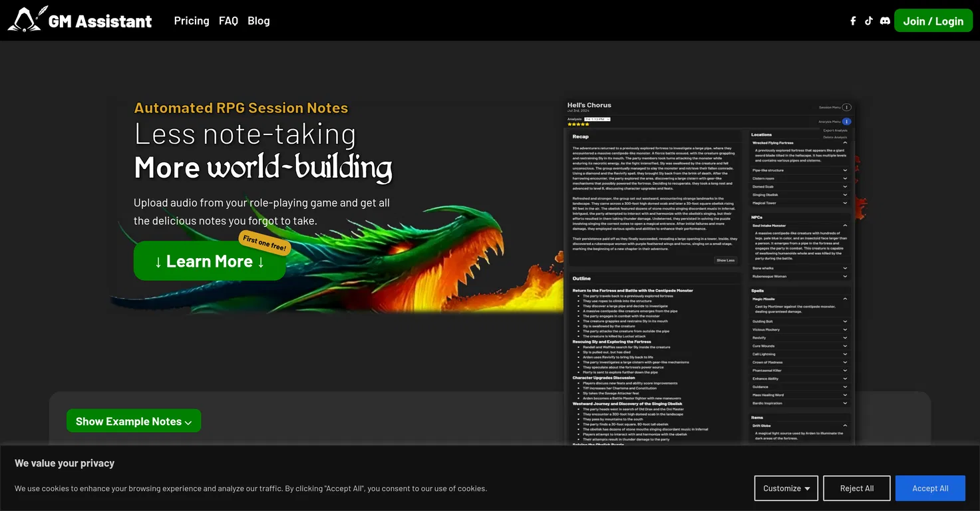Click the 'Spells' panel heading
The image size is (980, 511).
pyautogui.click(x=757, y=291)
